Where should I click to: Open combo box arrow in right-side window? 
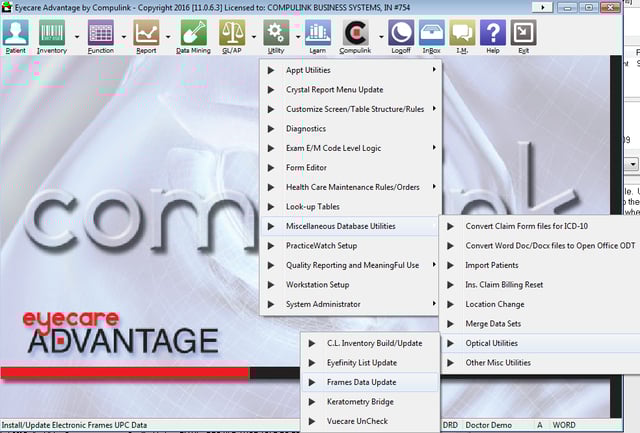click(633, 164)
